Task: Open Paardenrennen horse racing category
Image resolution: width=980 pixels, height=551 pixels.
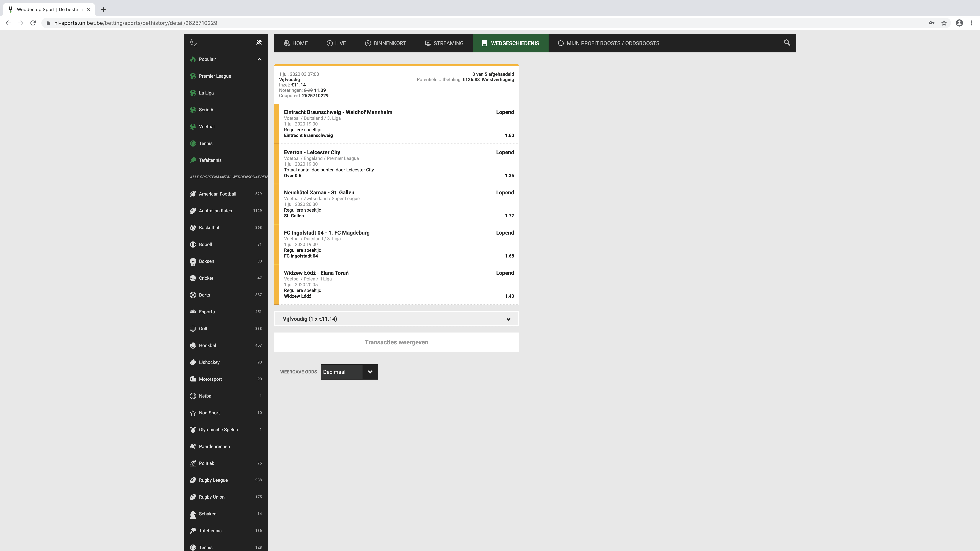Action: point(214,446)
